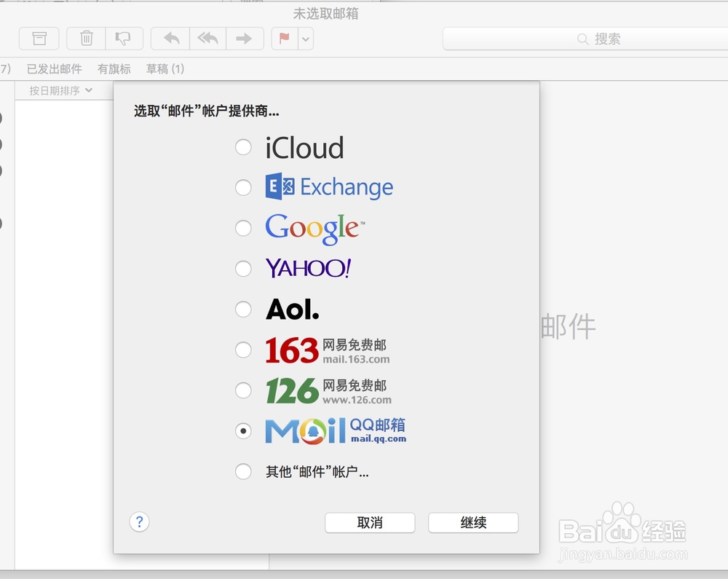Click the iCloud logo
Image resolution: width=728 pixels, height=579 pixels.
(304, 148)
